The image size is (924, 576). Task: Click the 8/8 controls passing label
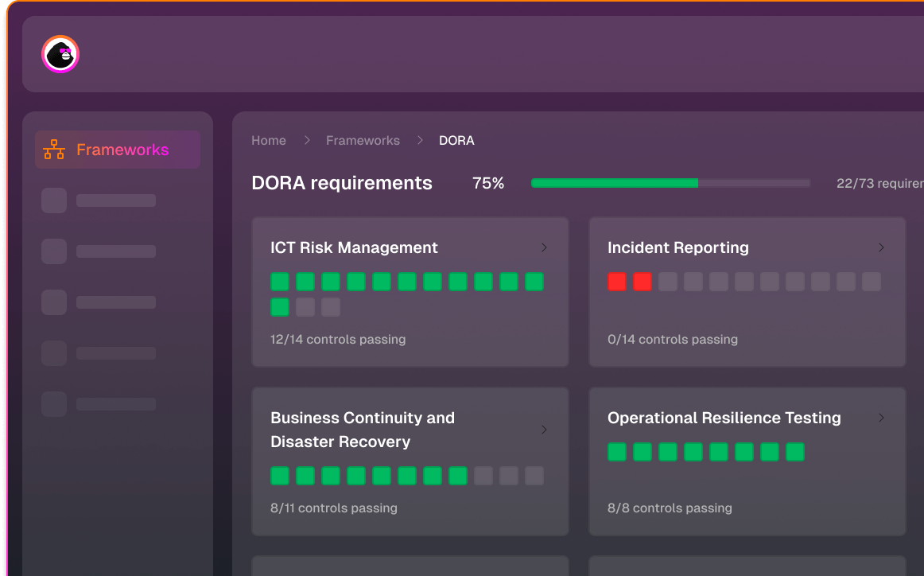670,508
